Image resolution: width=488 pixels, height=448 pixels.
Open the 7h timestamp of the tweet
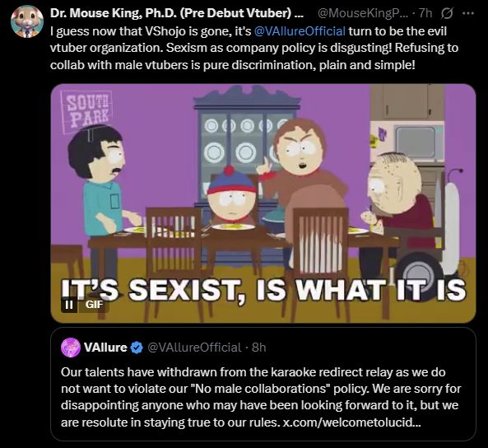[x=425, y=13]
